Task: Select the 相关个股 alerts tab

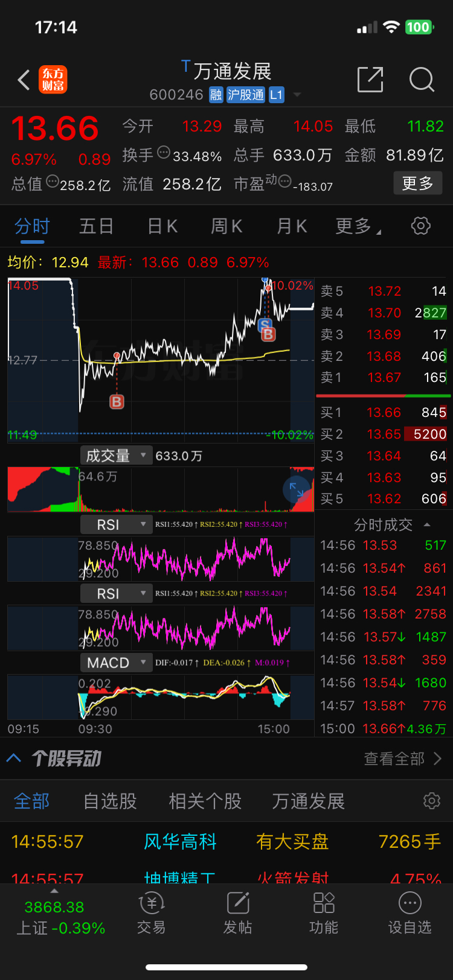Action: coord(205,801)
